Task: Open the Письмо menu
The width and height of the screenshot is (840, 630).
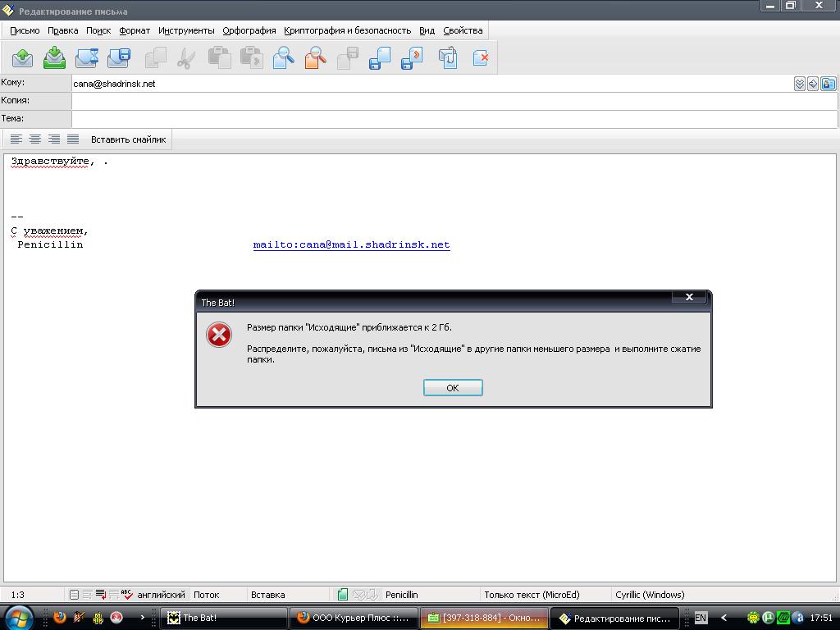Action: point(25,30)
